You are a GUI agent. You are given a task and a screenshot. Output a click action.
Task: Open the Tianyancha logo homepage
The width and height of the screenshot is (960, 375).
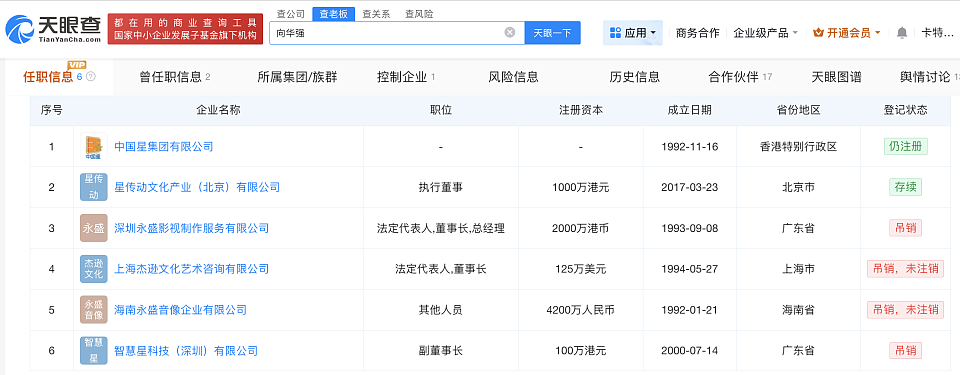point(52,29)
